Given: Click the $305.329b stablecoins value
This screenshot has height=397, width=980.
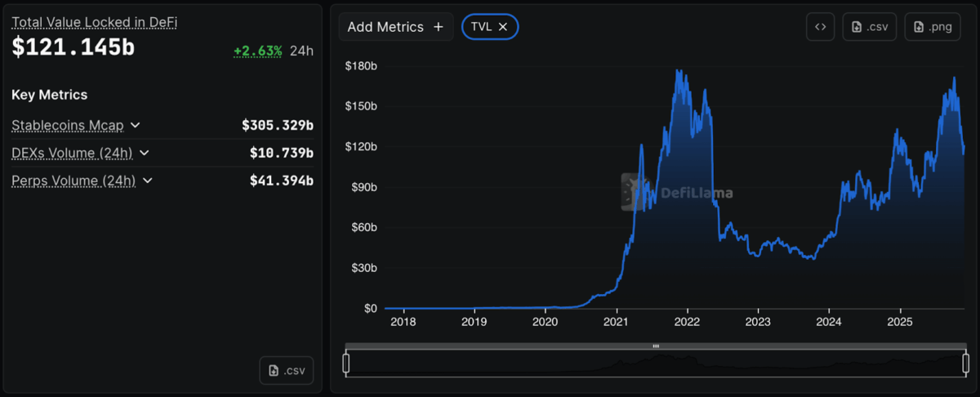Looking at the screenshot, I should [278, 125].
